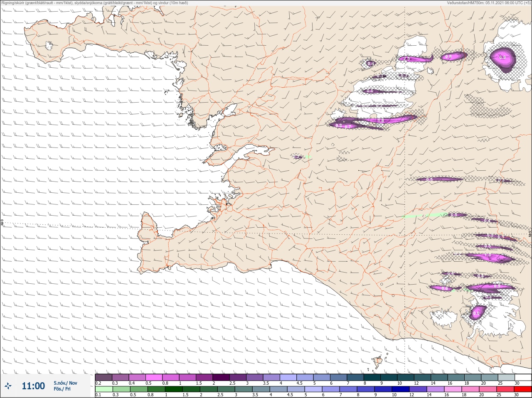This screenshot has height=398, width=532.
Task: Click the weekday text 'Fös./ Fri'
Action: [62, 389]
